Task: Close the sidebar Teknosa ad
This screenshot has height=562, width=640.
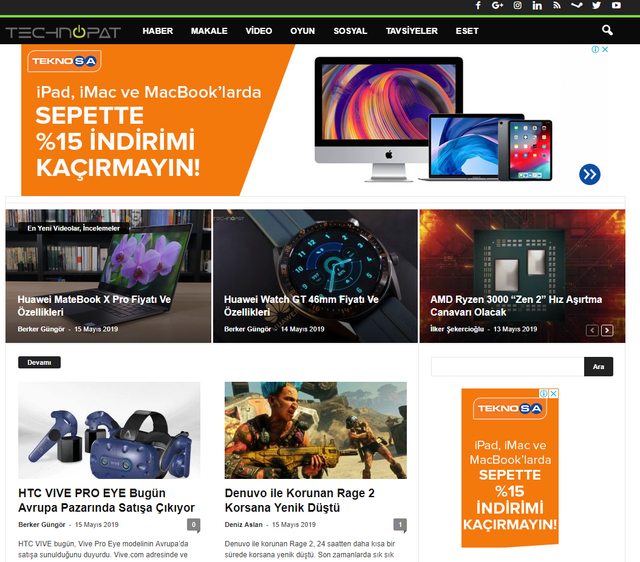Action: [553, 393]
